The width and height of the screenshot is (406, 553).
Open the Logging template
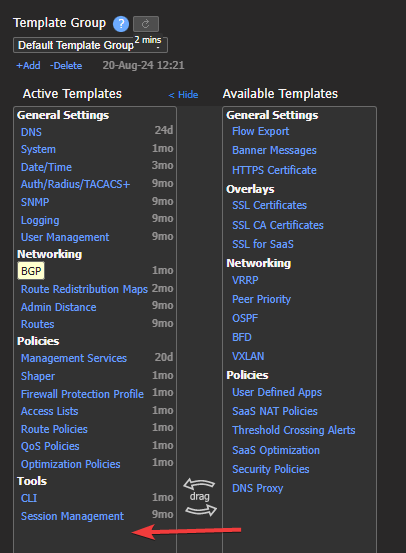point(40,220)
